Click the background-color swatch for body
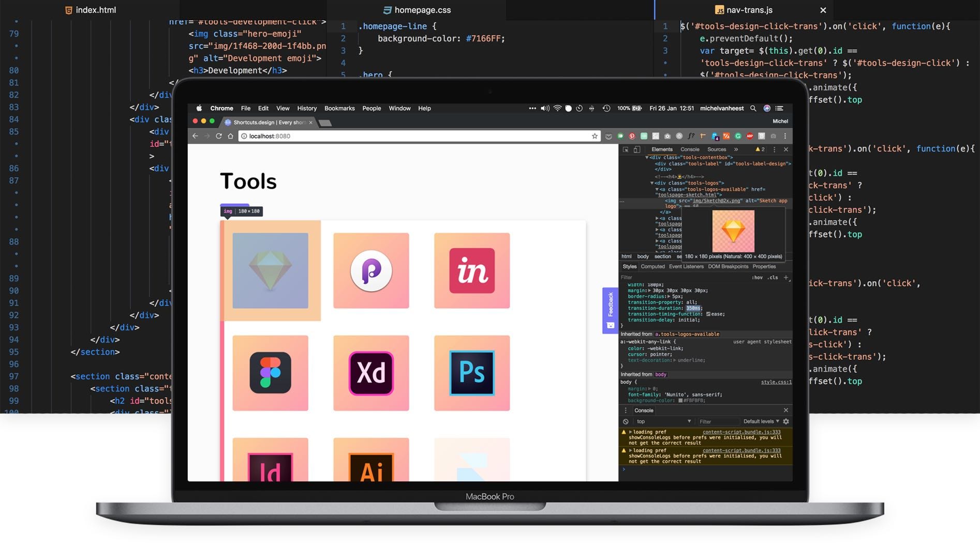Image resolution: width=980 pixels, height=546 pixels. [680, 401]
